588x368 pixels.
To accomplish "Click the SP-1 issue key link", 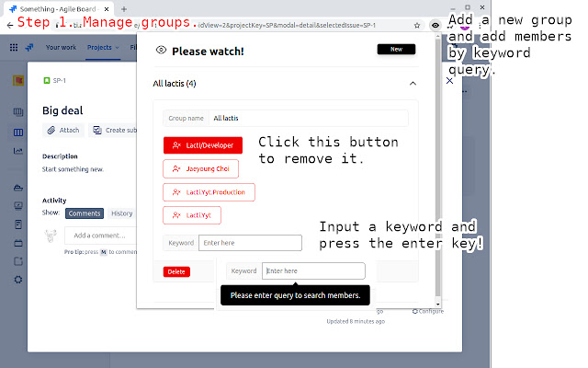I will click(59, 80).
